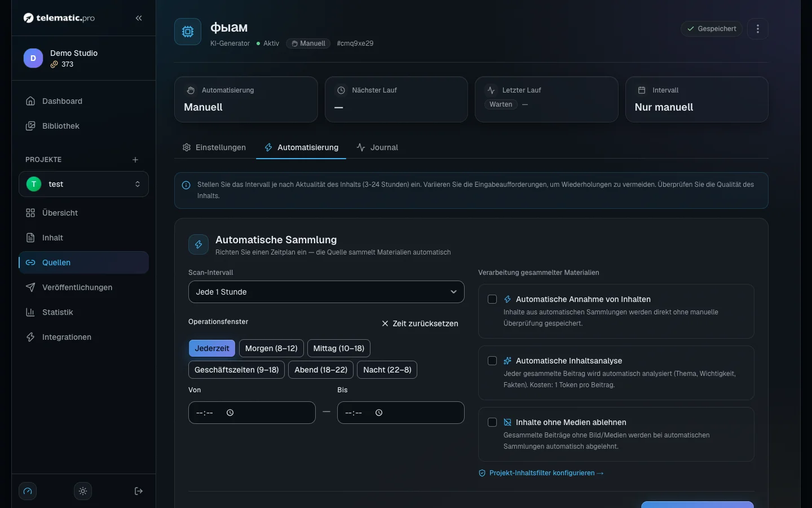
Task: Open the Demo Studio account avatar
Action: [x=33, y=58]
